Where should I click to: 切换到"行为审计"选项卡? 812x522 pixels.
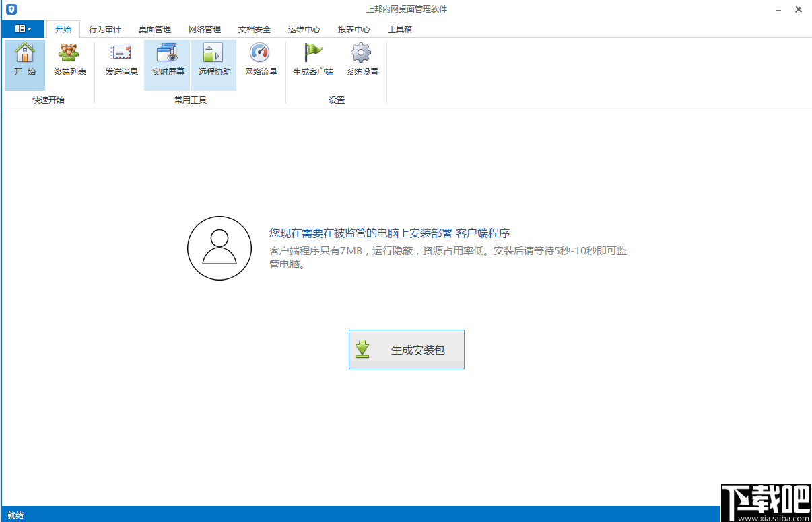click(x=104, y=29)
